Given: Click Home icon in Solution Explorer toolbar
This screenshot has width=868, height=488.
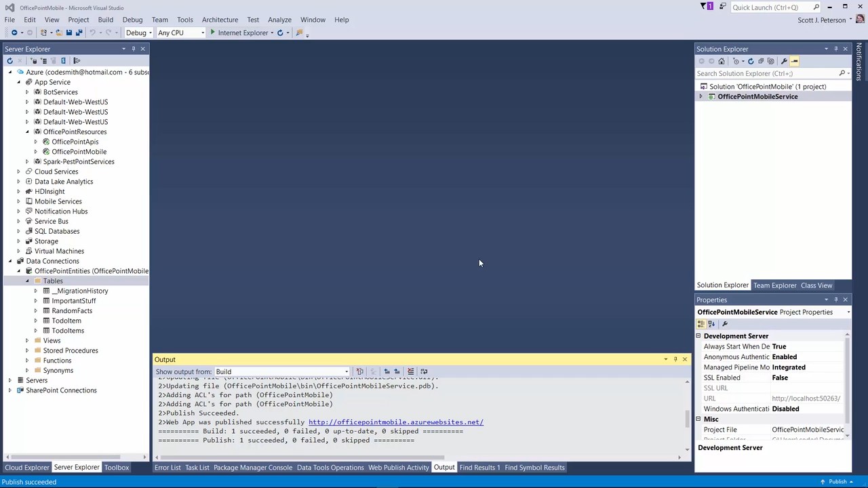Looking at the screenshot, I should (x=722, y=61).
